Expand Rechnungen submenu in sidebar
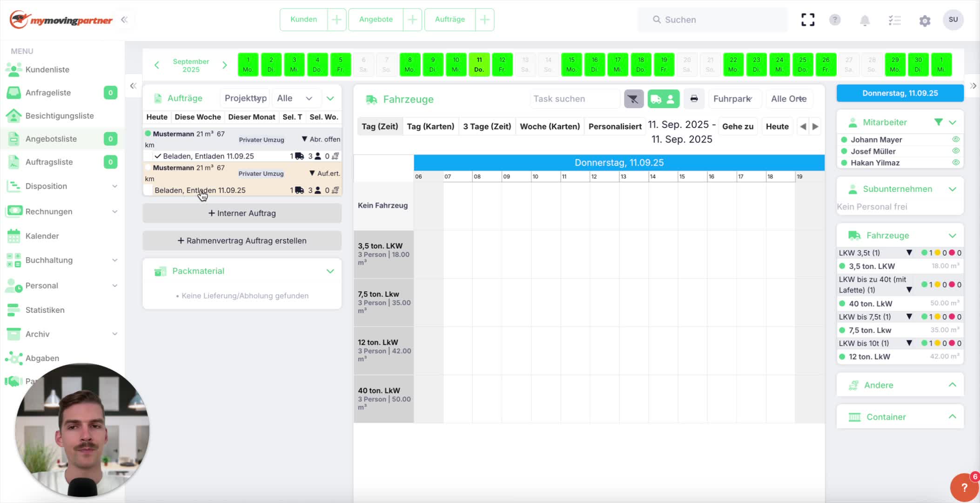This screenshot has width=980, height=503. point(114,212)
